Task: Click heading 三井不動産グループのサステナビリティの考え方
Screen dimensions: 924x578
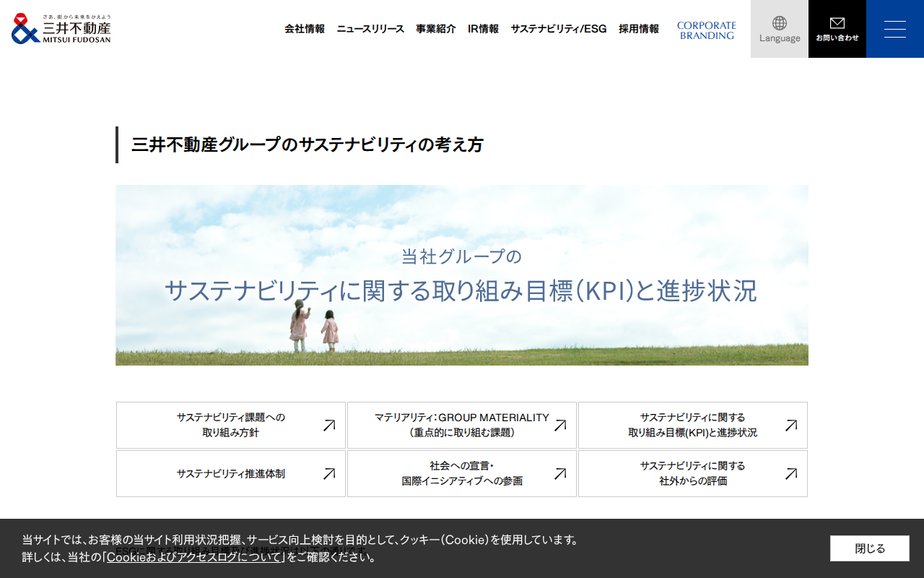Action: [x=308, y=144]
